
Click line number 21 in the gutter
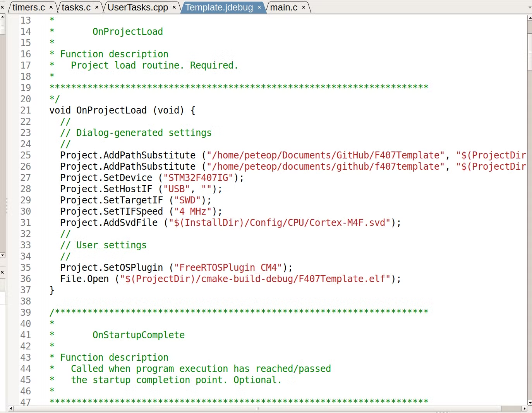(x=26, y=110)
